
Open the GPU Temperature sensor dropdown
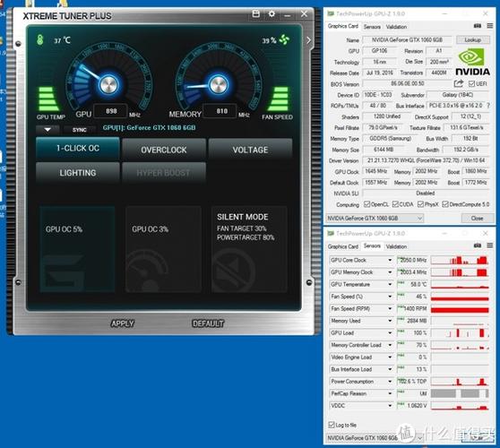[x=390, y=284]
